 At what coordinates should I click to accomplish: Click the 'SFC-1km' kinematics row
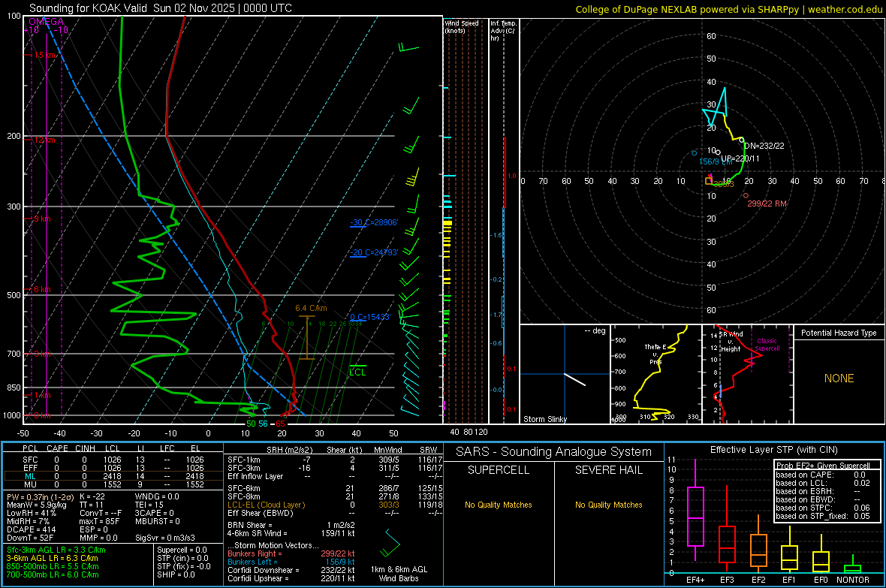click(x=335, y=460)
